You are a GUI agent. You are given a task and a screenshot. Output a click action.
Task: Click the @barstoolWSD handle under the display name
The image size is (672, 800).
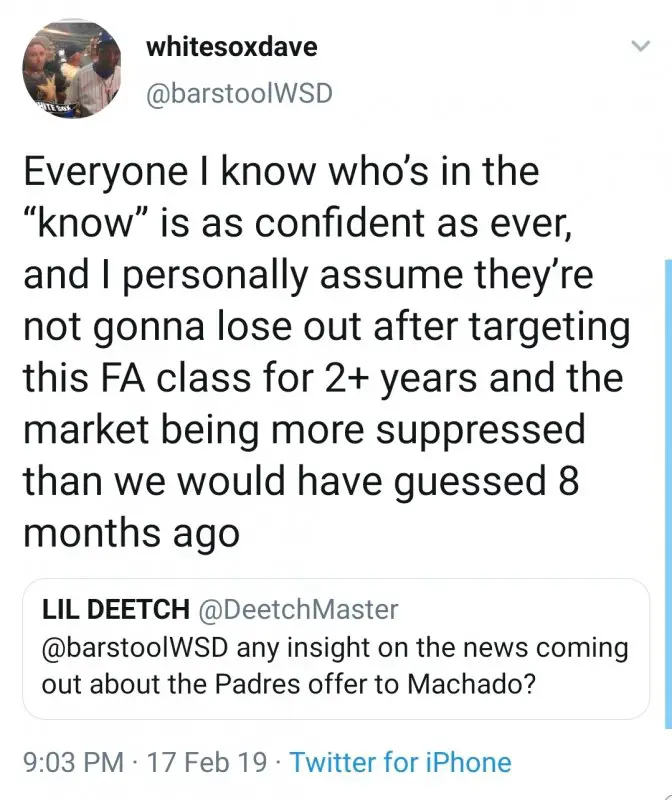(x=237, y=93)
